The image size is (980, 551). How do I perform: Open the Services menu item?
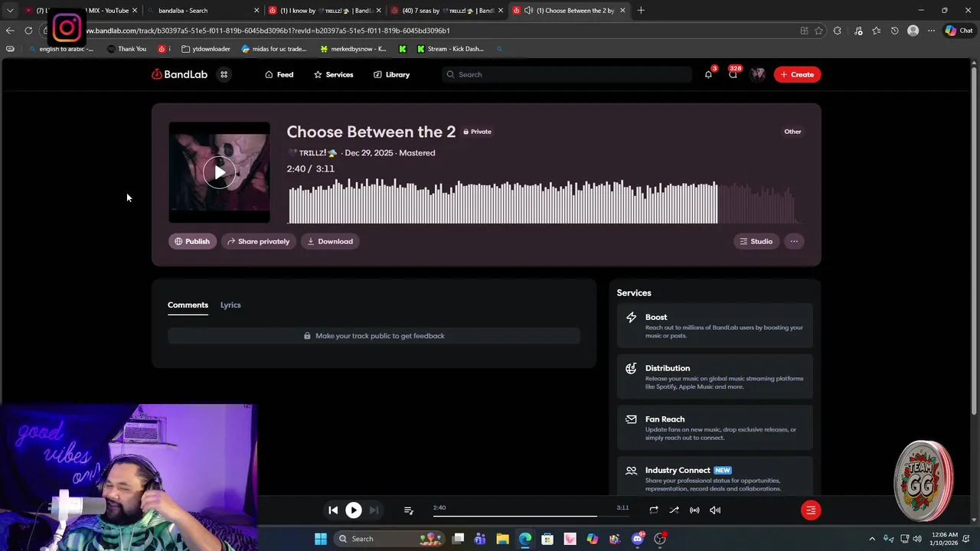click(333, 74)
